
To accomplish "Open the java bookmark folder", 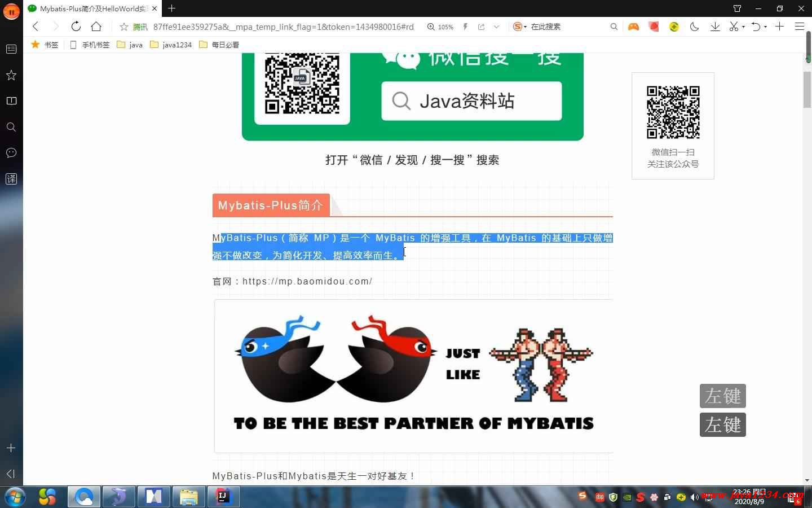I will [x=130, y=45].
